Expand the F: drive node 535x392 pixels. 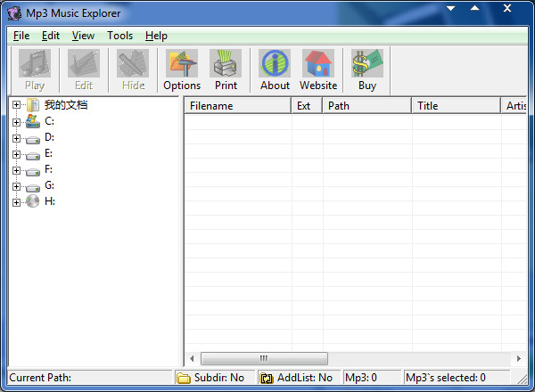16,170
